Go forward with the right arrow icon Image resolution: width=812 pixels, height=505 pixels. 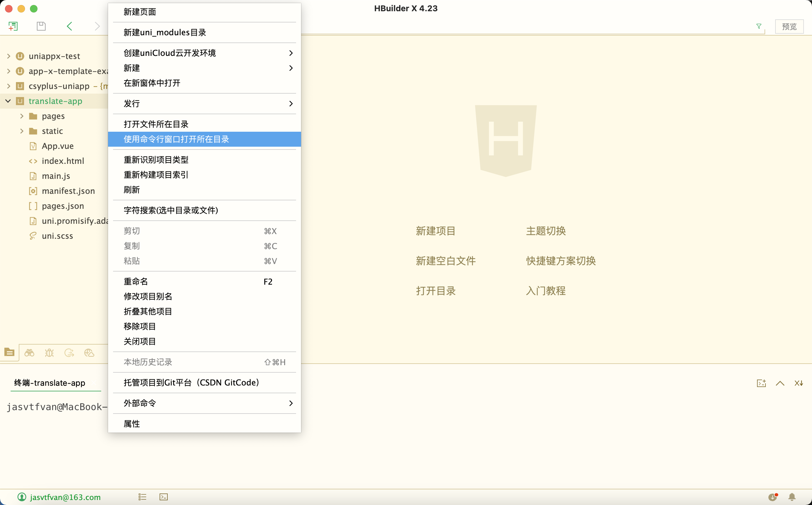coord(97,26)
